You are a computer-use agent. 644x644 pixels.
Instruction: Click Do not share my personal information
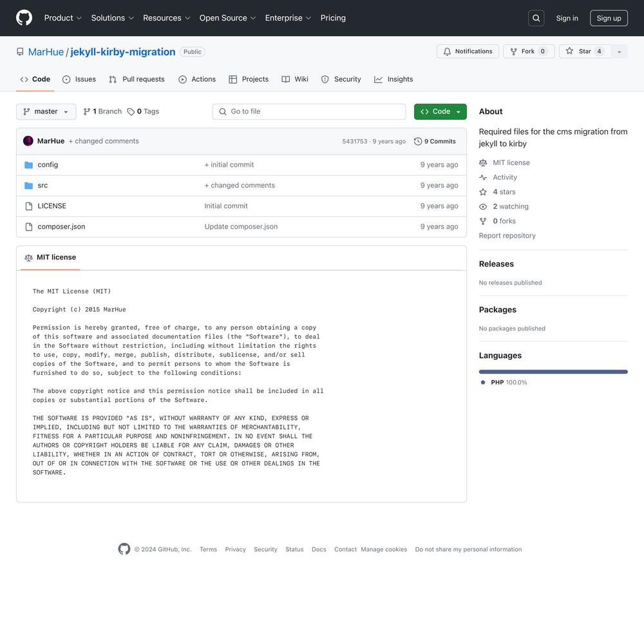[468, 549]
